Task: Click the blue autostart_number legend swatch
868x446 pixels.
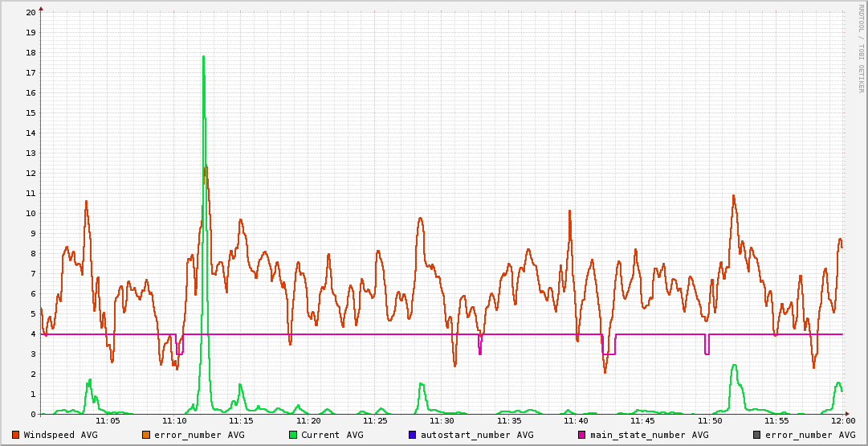Action: pyautogui.click(x=413, y=435)
